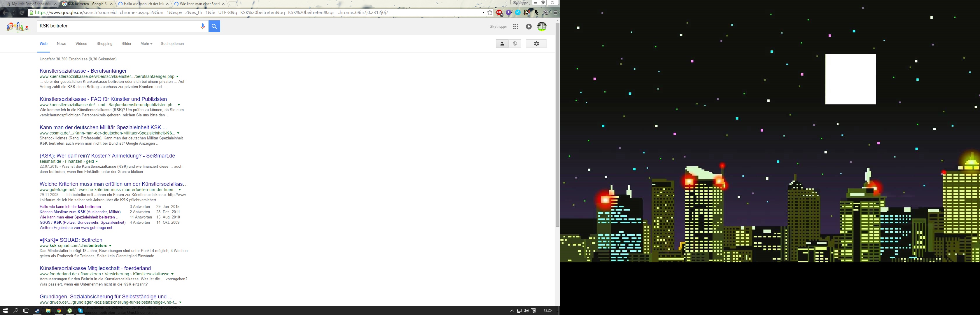Viewport: 980px width, 315px height.
Task: Switch to My little Pony tab
Action: coord(30,4)
